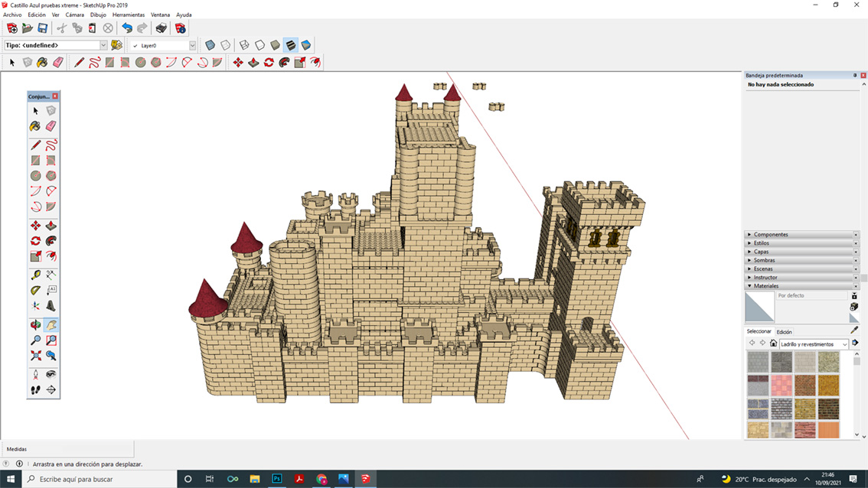Open the Archivo menu

coord(12,15)
